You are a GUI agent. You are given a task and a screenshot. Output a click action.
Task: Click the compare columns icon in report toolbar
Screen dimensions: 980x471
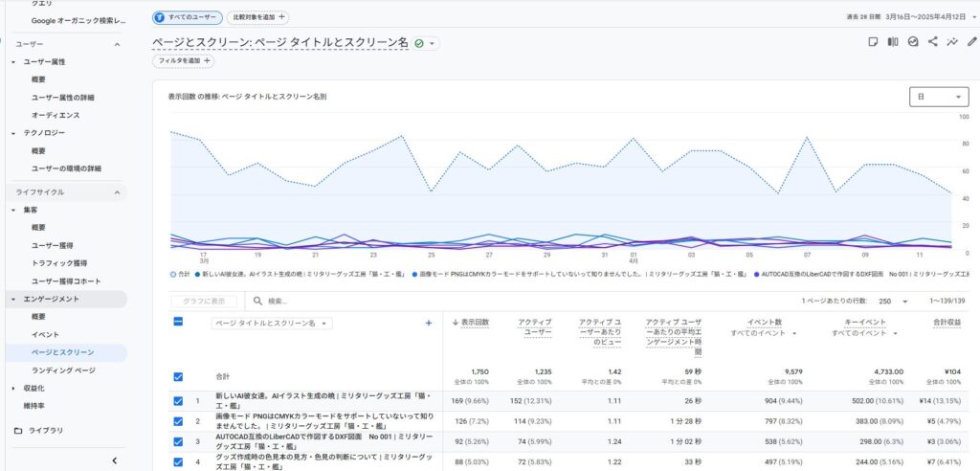[893, 42]
